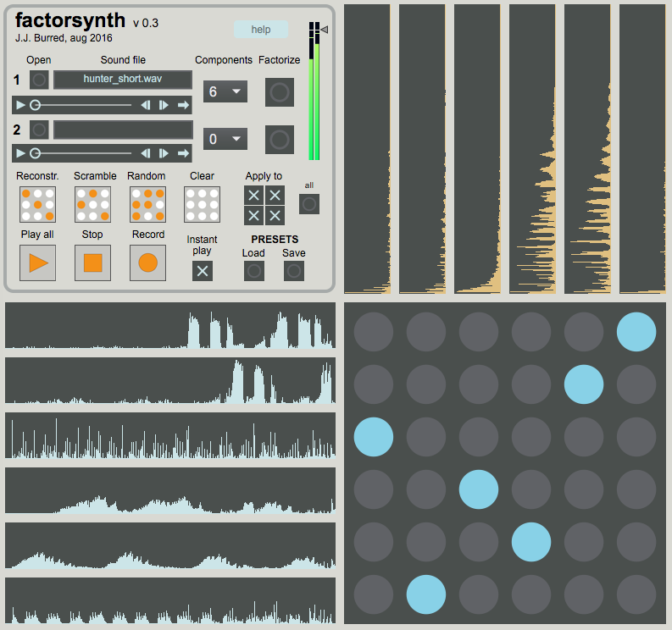The height and width of the screenshot is (630, 672).
Task: Apply the Reconstr. diagonal matrix pattern
Action: coord(38,205)
